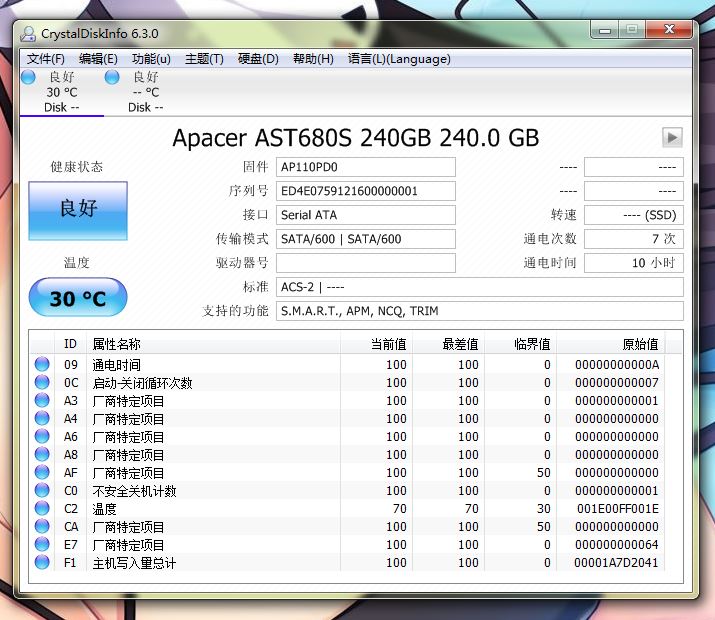Screen dimensions: 715x620
Task: Click serial number field ED4E0759121600000001
Action: [x=366, y=191]
